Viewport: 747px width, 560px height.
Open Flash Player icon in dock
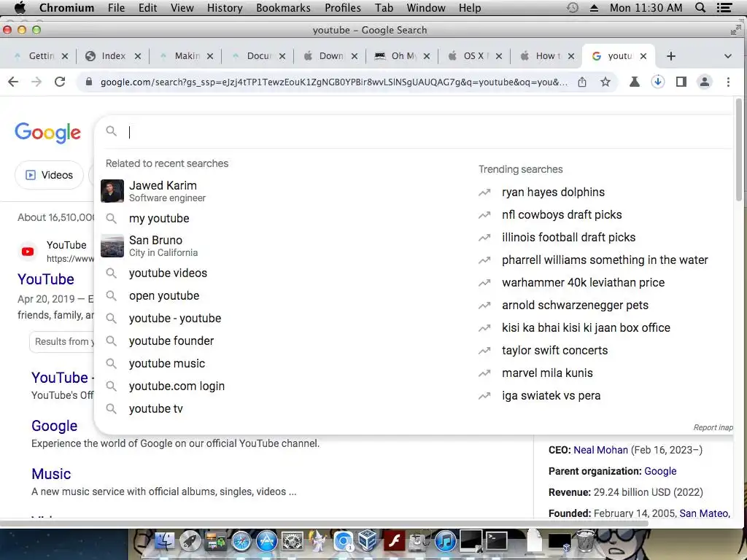[395, 541]
